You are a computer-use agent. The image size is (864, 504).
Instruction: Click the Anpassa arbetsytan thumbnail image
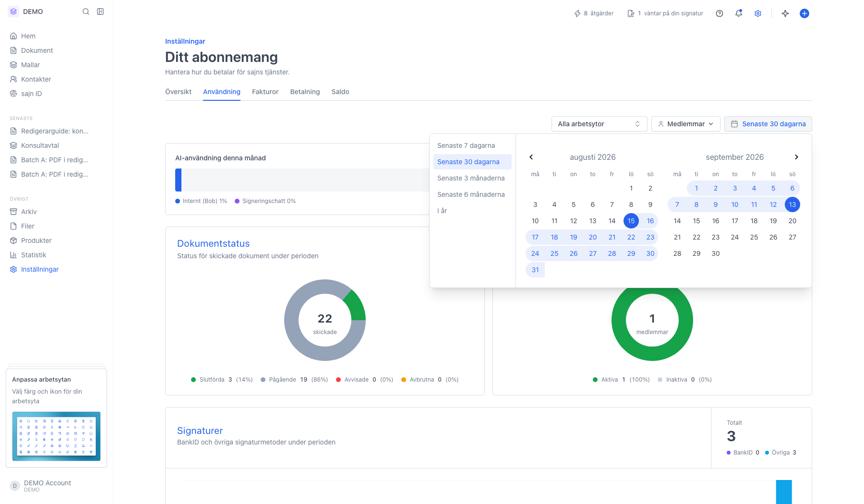point(56,436)
